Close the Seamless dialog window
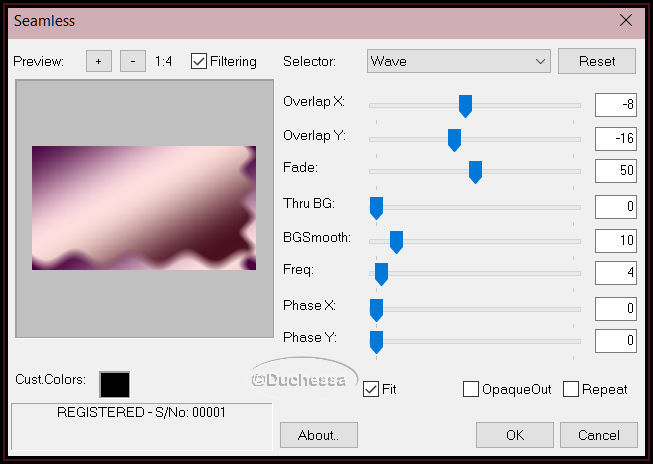Image resolution: width=653 pixels, height=464 pixels. coord(626,20)
